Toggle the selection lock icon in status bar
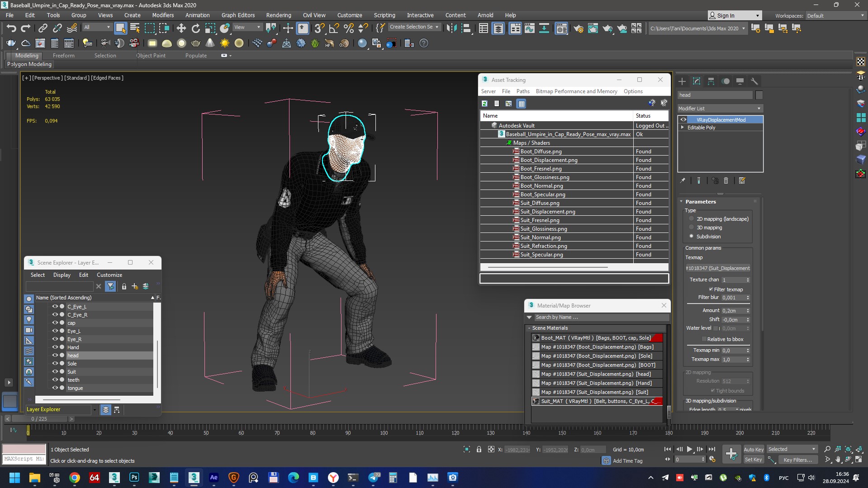 coord(479,449)
